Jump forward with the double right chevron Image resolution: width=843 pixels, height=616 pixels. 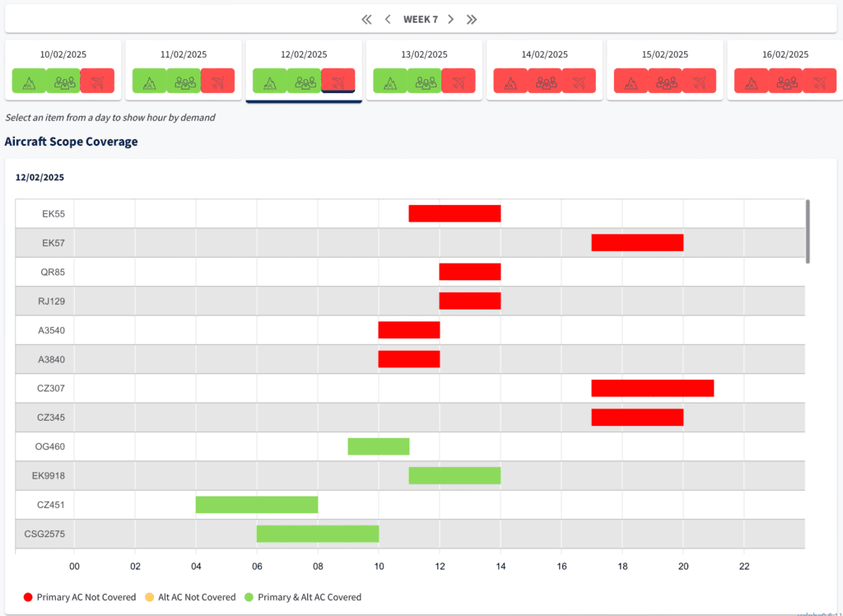(472, 19)
